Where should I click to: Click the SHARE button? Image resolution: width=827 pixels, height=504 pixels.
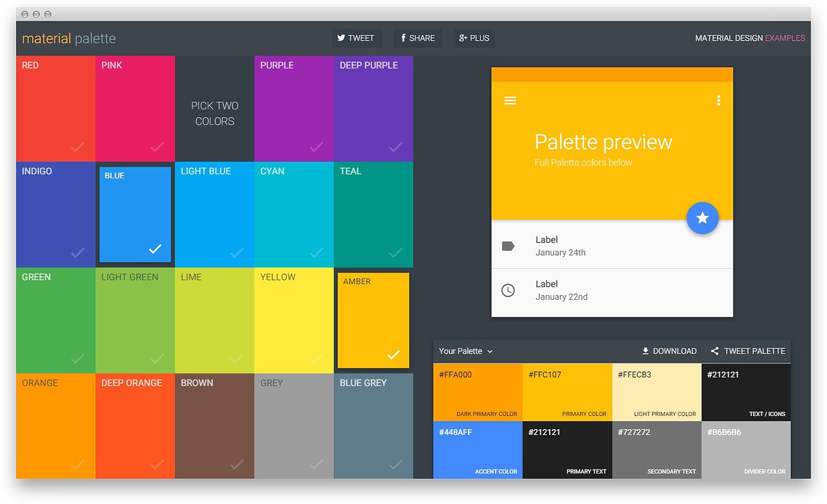417,38
